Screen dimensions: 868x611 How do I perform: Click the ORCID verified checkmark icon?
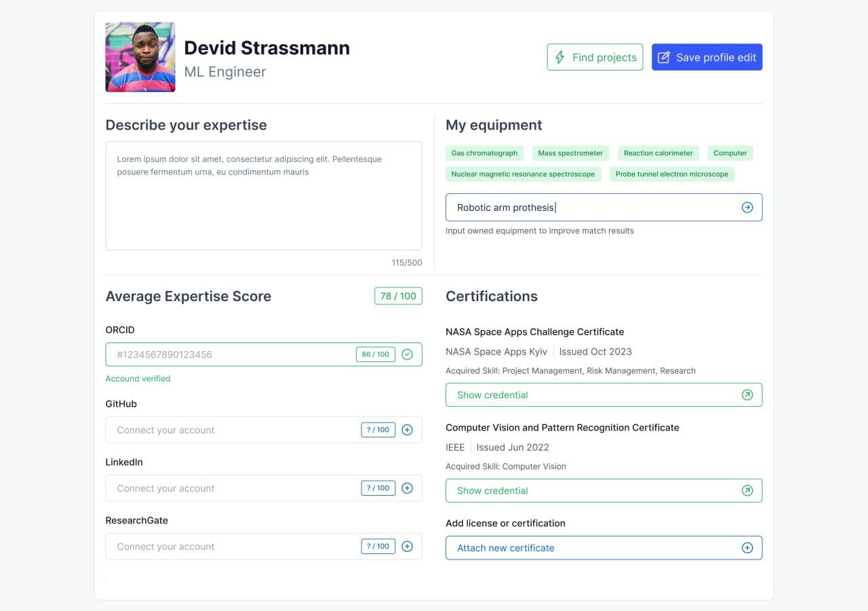coord(407,355)
